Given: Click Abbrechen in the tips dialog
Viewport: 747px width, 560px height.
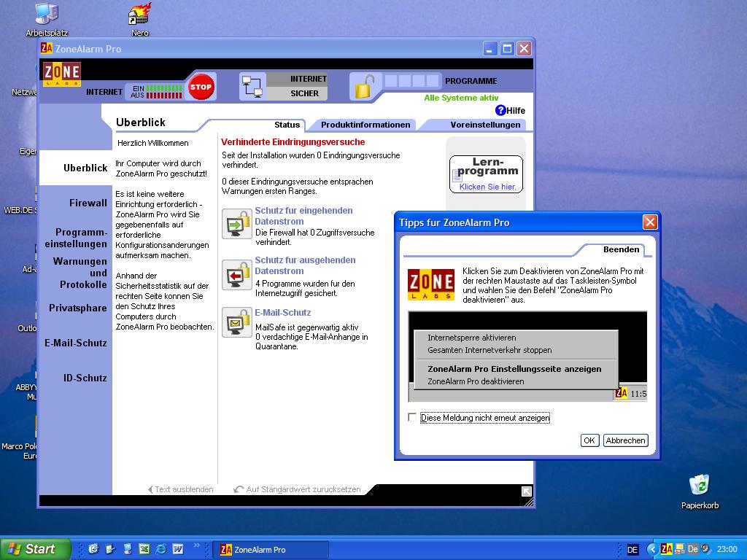Looking at the screenshot, I should [x=625, y=440].
